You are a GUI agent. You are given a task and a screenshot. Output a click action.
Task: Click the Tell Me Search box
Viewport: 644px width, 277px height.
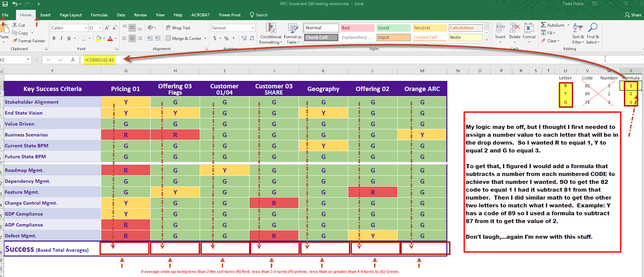tap(259, 15)
